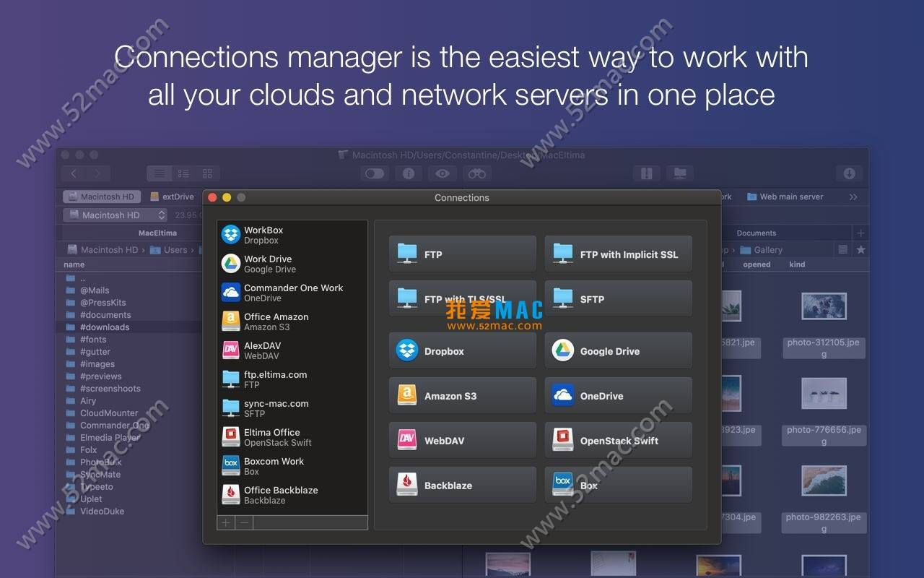Add new tab in right panel
Viewport: 924px width, 578px height.
pos(860,233)
